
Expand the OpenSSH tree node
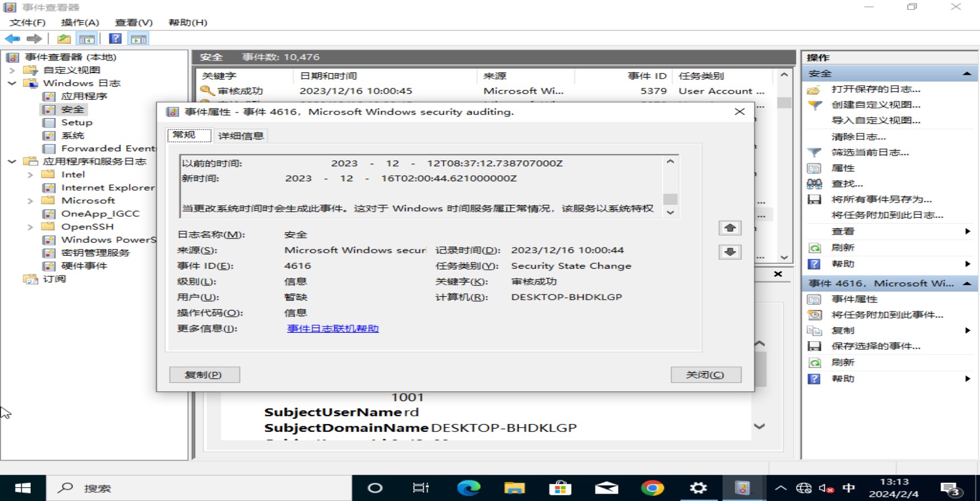[30, 227]
